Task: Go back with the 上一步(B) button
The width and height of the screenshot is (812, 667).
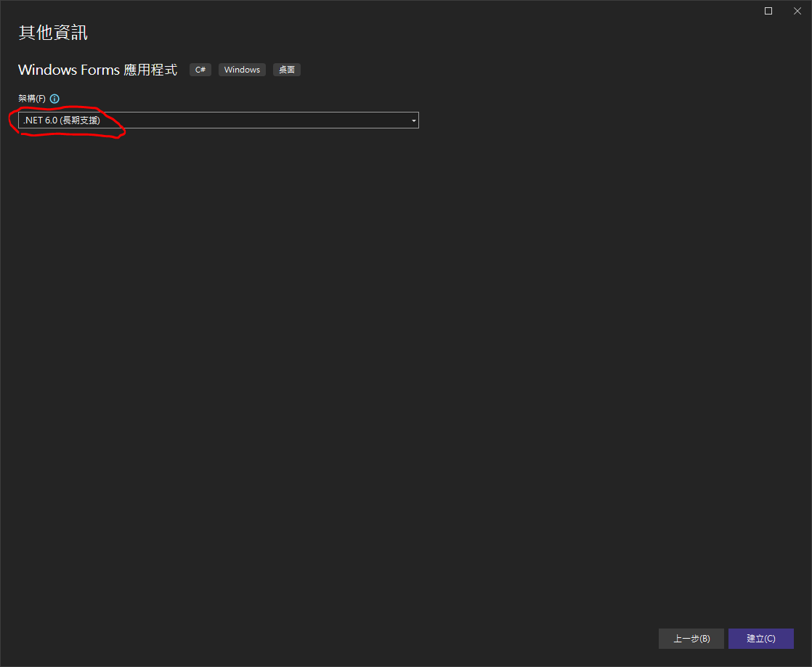Action: tap(691, 639)
